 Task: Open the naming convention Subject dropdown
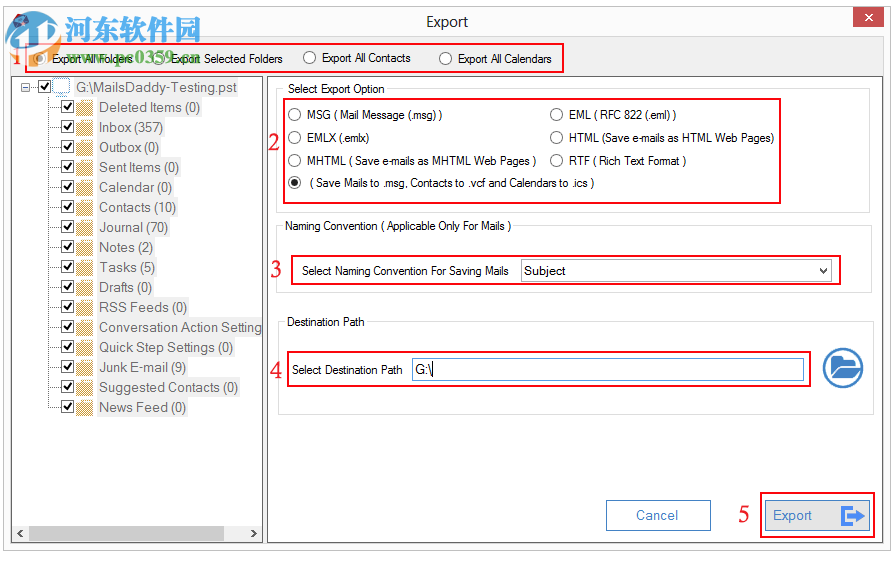(x=676, y=271)
